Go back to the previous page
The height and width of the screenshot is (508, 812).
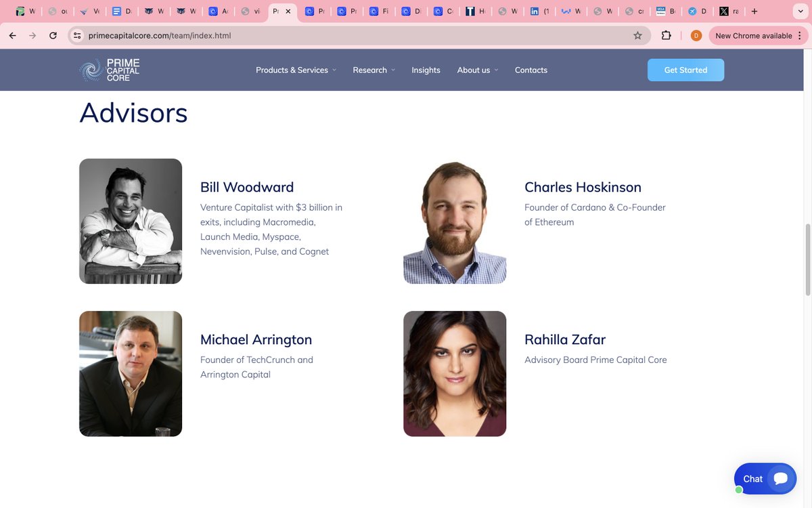coord(12,35)
